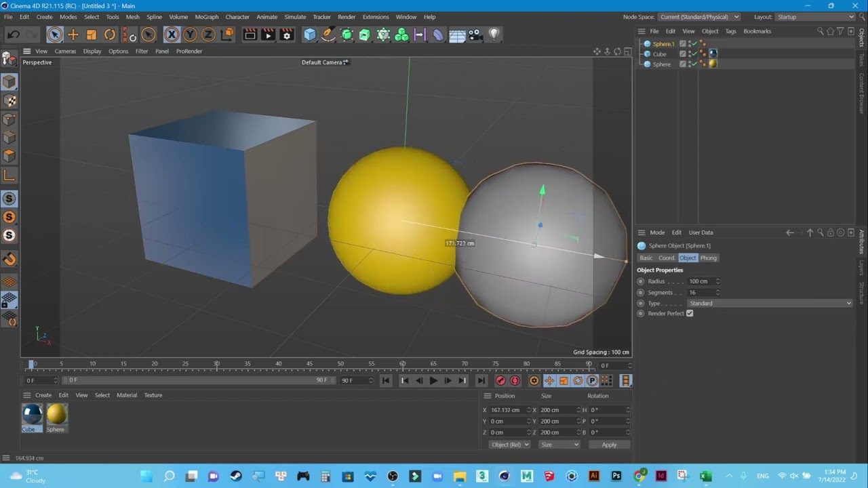Open Object Manager Tags menu

point(730,31)
